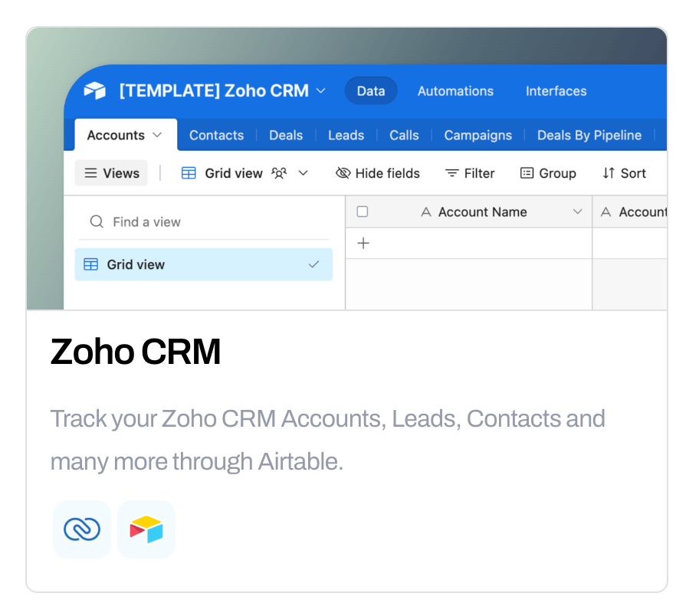Click the Group list icon
The image size is (699, 616).
pos(527,173)
